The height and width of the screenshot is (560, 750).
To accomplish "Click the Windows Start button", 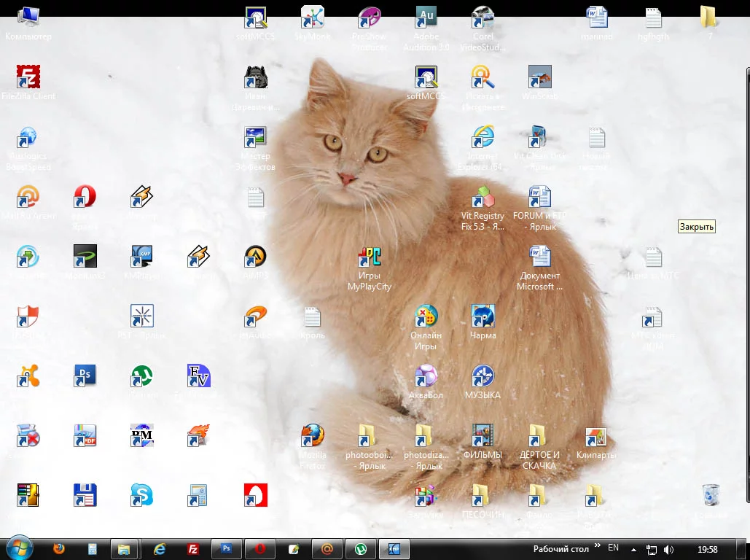I will [17, 548].
